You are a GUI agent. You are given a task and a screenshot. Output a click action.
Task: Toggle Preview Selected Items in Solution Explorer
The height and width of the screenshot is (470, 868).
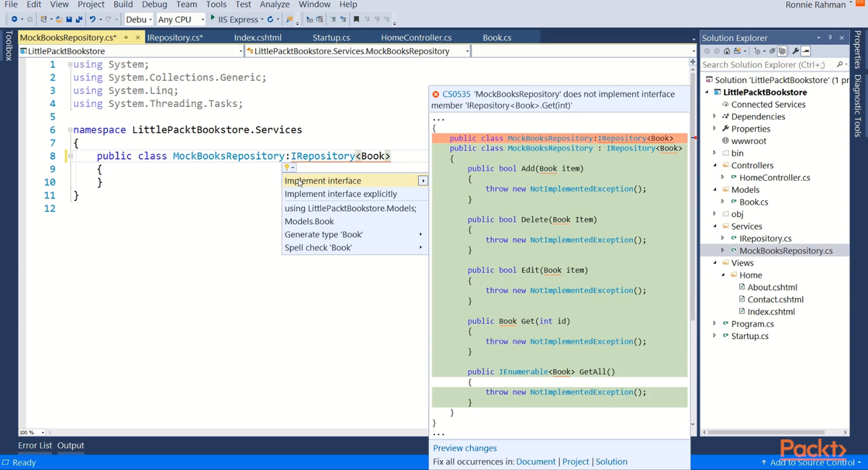(806, 51)
